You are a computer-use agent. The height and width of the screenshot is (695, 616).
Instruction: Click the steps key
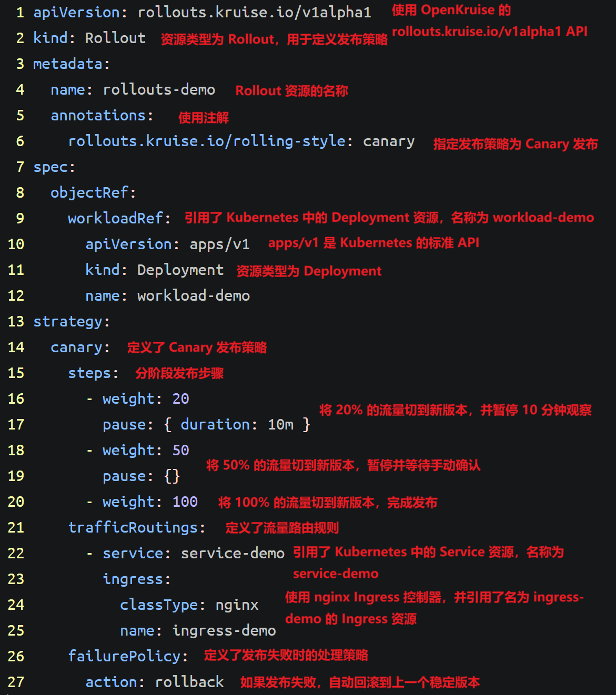89,373
